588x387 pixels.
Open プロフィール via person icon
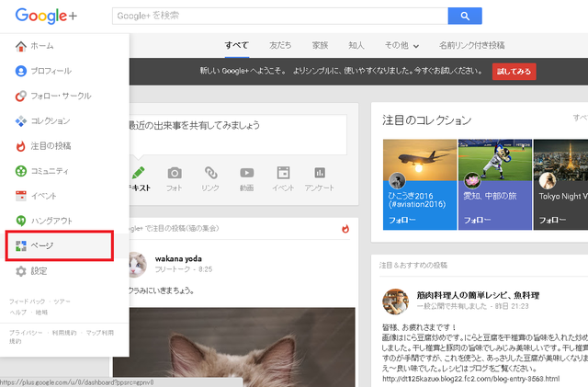[21, 71]
